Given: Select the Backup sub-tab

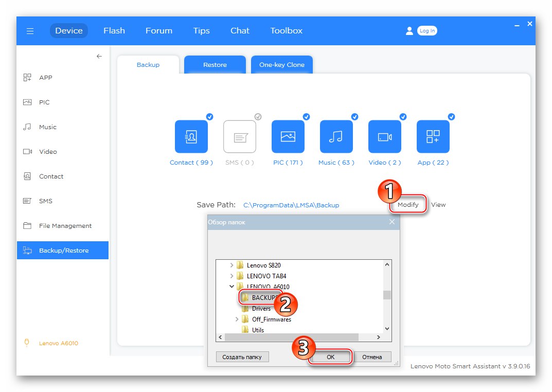Looking at the screenshot, I should pos(148,65).
